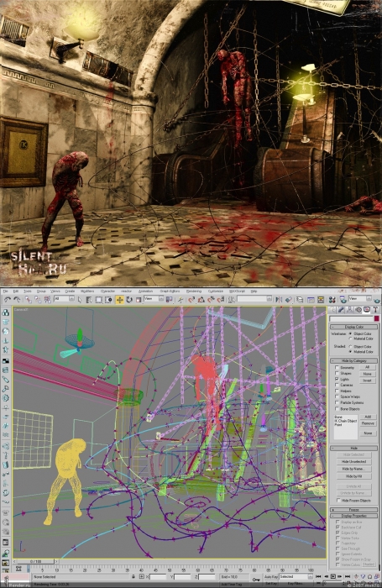Uncheck the Lights hide checkbox
This screenshot has height=588, width=382.
coord(337,379)
